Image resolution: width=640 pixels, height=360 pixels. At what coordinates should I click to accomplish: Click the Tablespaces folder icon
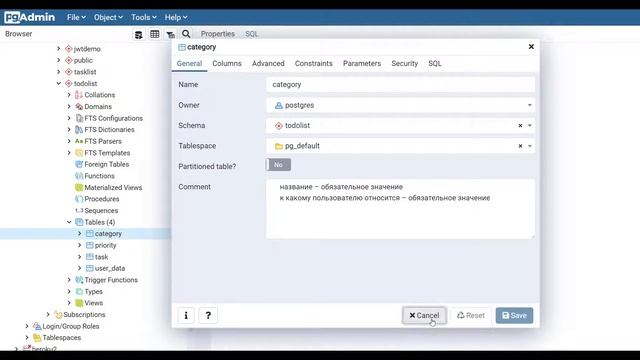coord(37,338)
